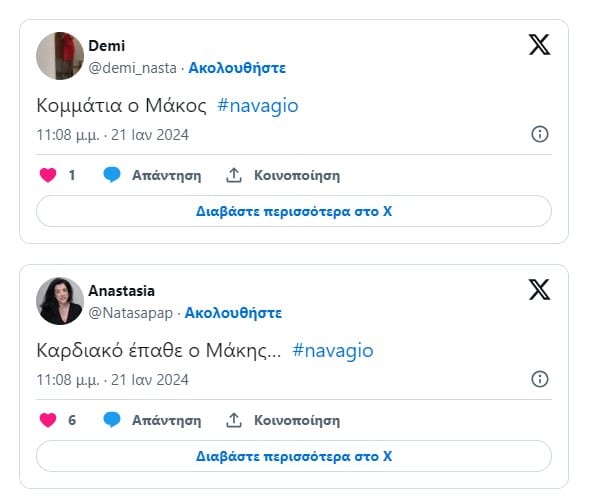Viewport: 593px width, 504px height.
Task: Click the share arrow icon on Demi's tweet
Action: [x=234, y=175]
